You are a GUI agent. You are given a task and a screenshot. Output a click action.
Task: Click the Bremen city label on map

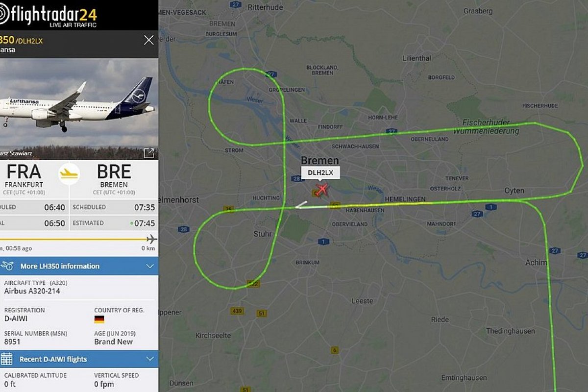319,160
